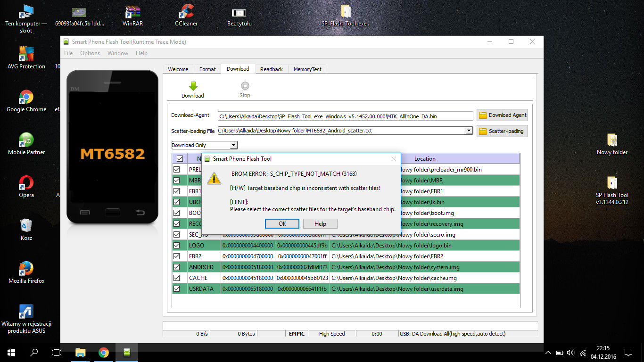Switch to the Welcome tab
The width and height of the screenshot is (644, 362).
(178, 69)
